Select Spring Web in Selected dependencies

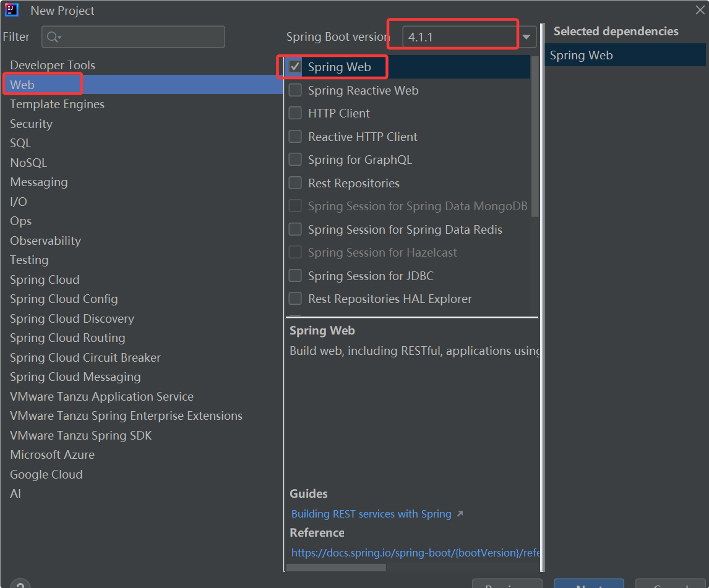coord(625,55)
